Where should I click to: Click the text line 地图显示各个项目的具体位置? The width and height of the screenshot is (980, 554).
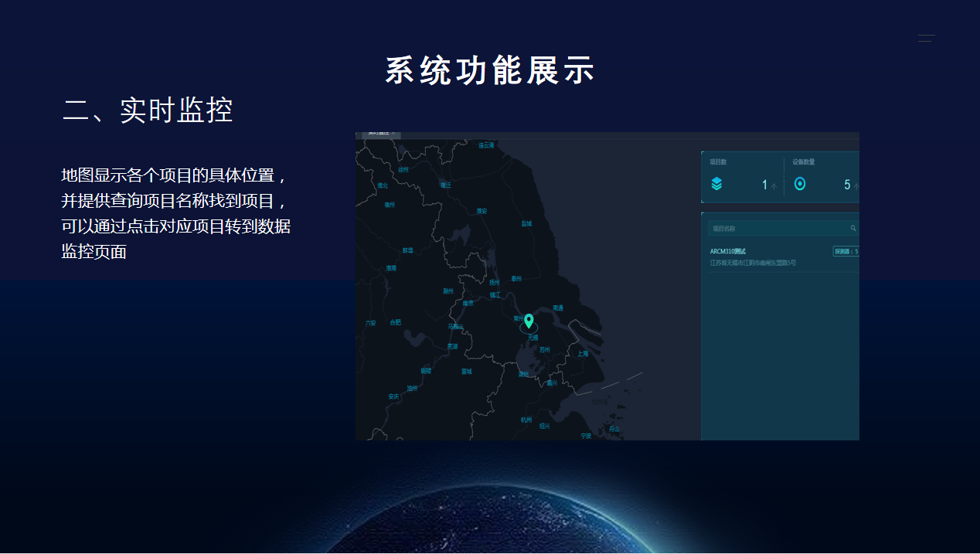[x=175, y=175]
